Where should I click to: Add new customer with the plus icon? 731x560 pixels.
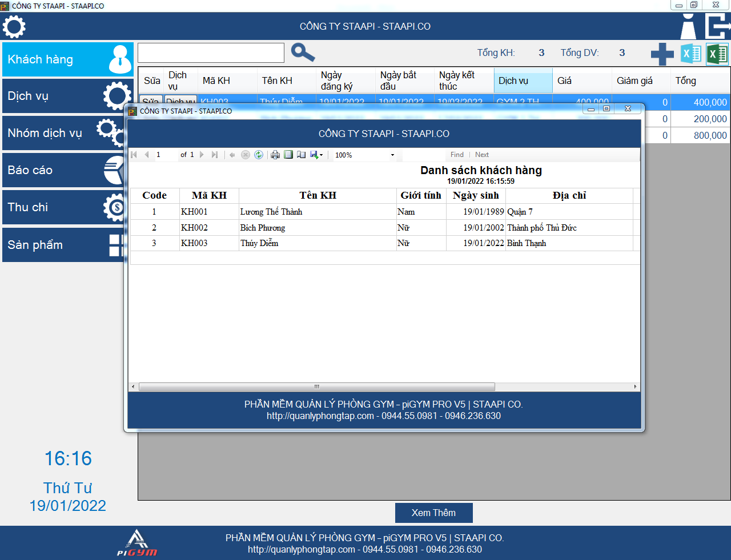point(662,54)
